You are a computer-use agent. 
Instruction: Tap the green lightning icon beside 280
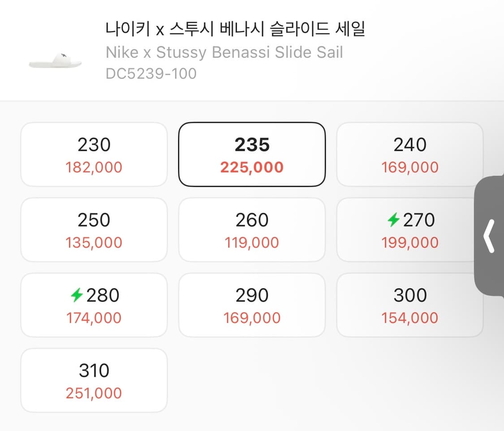(x=77, y=295)
